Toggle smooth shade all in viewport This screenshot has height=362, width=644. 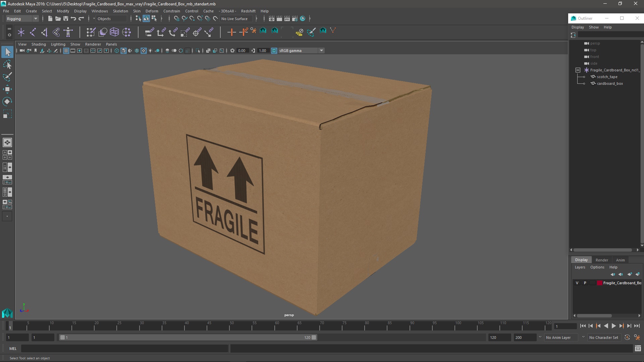tap(123, 51)
